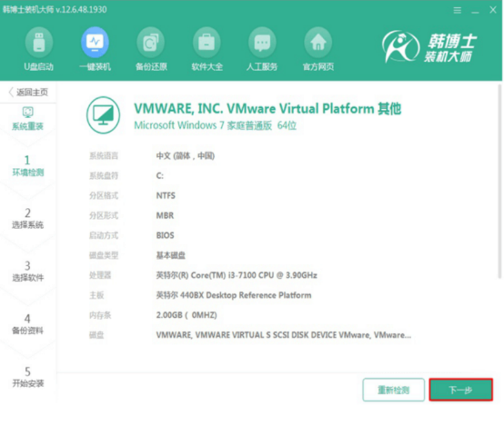Screen dimensions: 504x435
Task: Click the 重新检测 button
Action: (x=393, y=390)
